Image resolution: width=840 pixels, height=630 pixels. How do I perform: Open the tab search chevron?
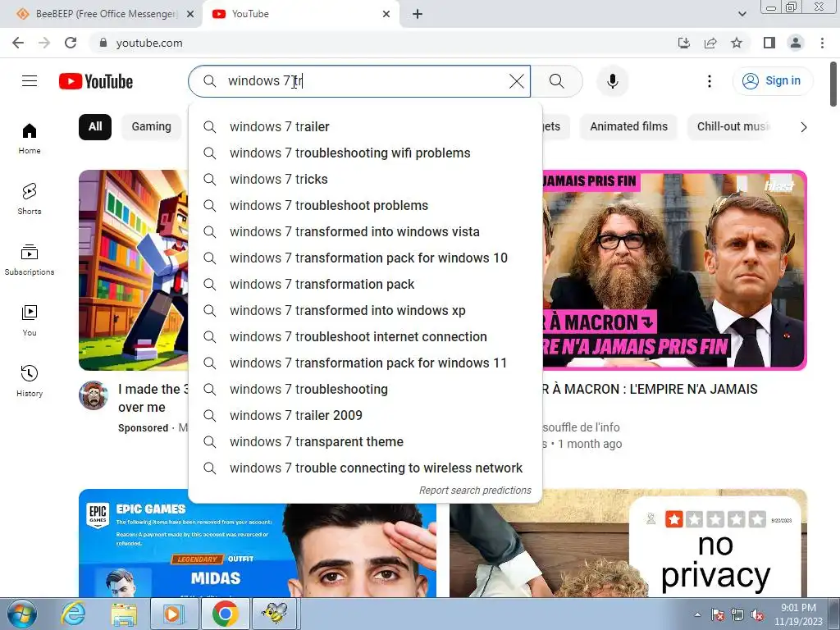(x=742, y=14)
